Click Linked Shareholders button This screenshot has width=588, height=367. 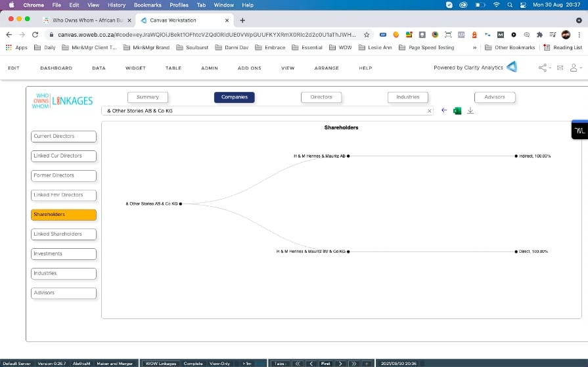(x=64, y=234)
